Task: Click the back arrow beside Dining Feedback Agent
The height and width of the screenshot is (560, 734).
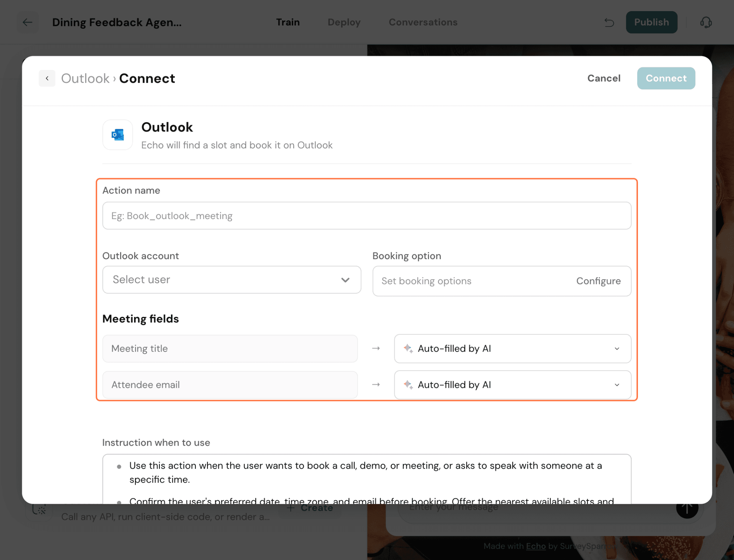Action: coord(28,22)
